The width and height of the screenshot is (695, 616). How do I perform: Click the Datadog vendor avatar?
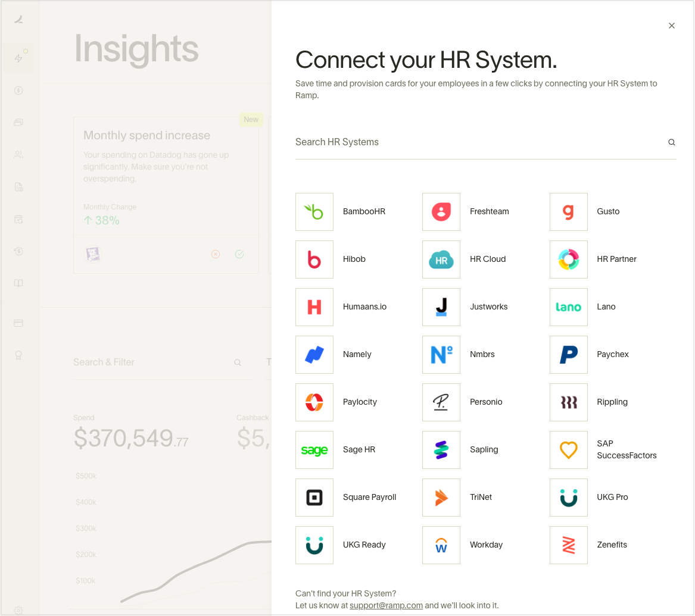coord(93,254)
